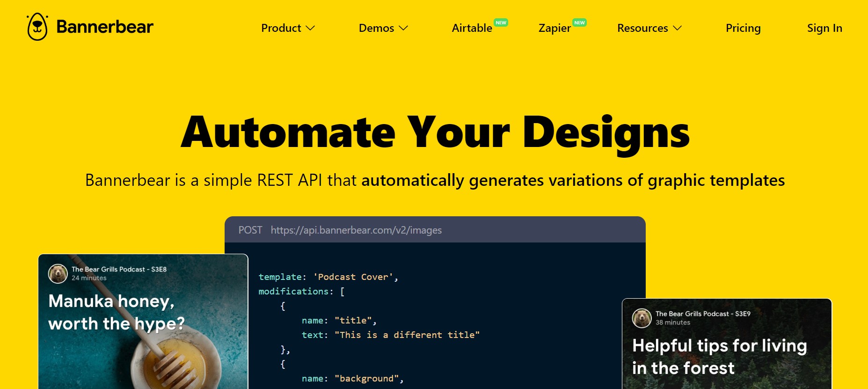This screenshot has height=389, width=868.
Task: Click the modifications: [ code line
Action: coord(302,291)
